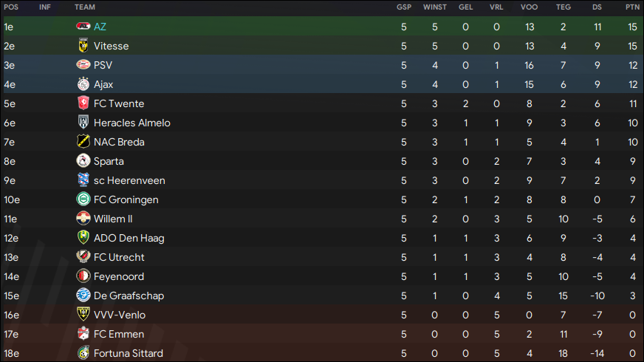
Task: Click the NAC Breda crest icon
Action: (83, 141)
